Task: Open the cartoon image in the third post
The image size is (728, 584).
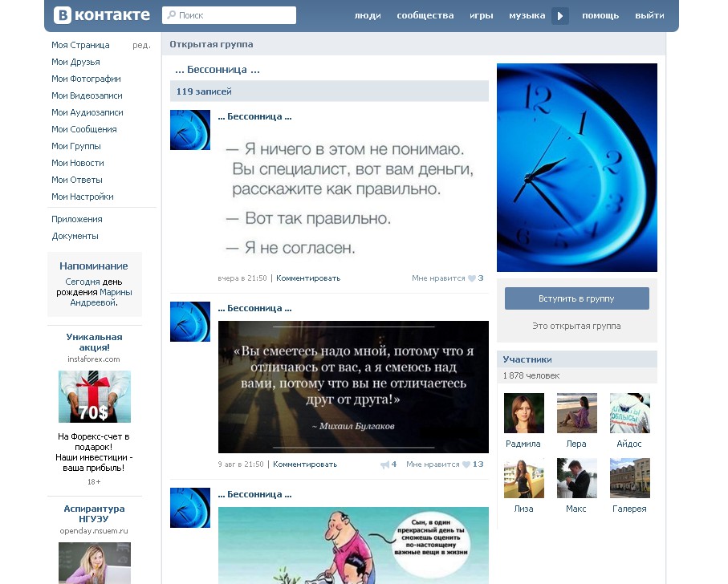Action: pos(353,545)
